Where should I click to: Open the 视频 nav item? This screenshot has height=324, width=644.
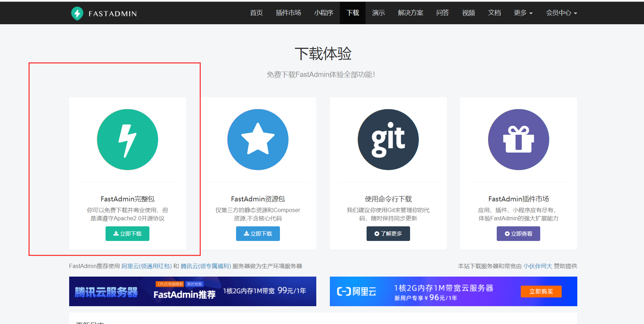(469, 13)
